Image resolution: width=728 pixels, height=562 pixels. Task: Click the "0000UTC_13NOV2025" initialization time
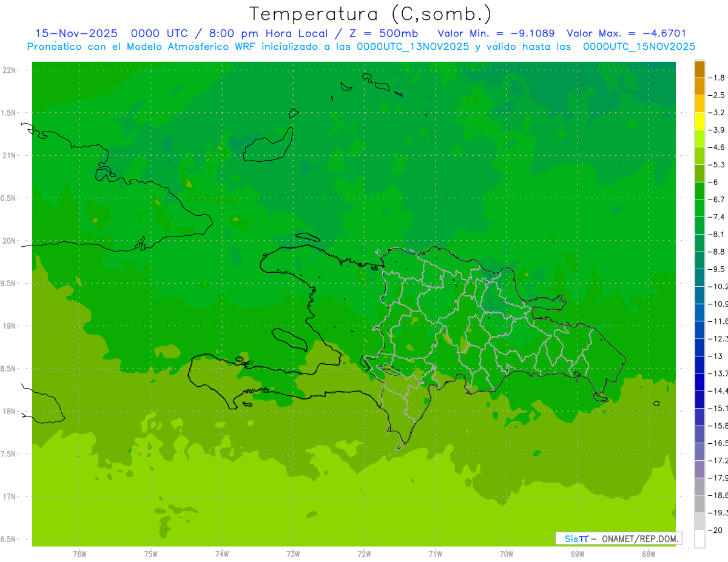[413, 47]
